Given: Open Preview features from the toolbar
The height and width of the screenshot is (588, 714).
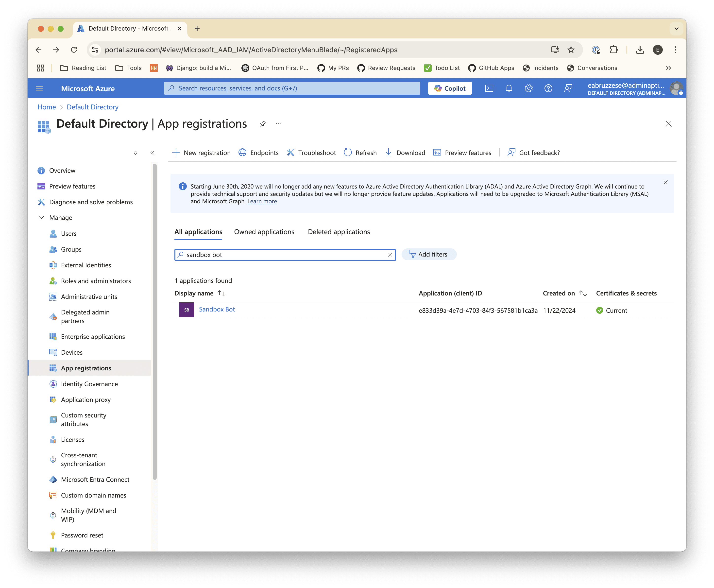Looking at the screenshot, I should pyautogui.click(x=462, y=153).
